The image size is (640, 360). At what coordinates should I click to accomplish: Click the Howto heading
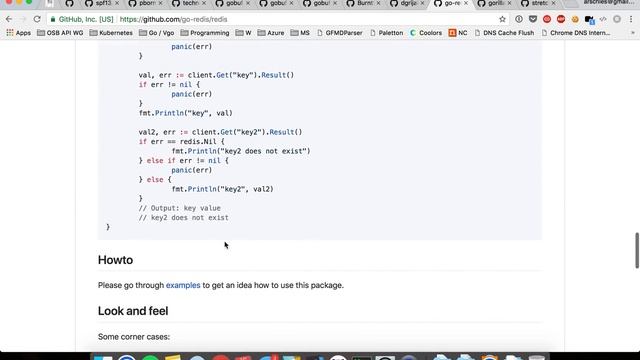pyautogui.click(x=115, y=260)
